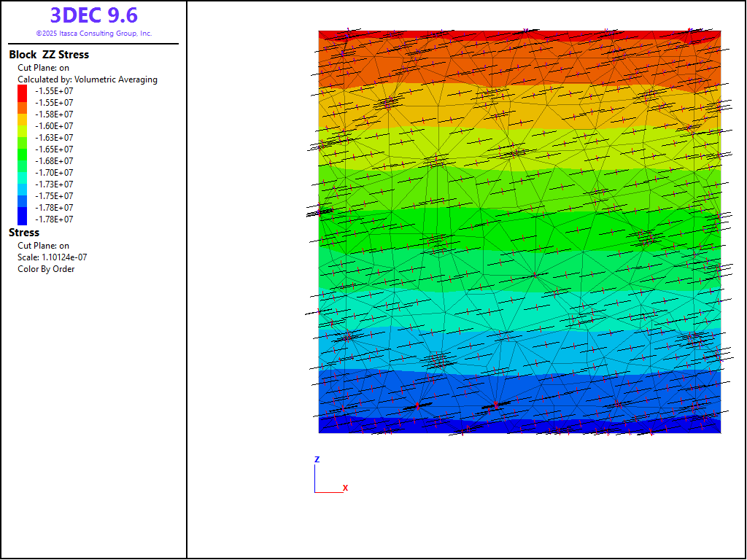The height and width of the screenshot is (560, 747).
Task: Click the darkest blue legend color swatch
Action: coord(23,219)
